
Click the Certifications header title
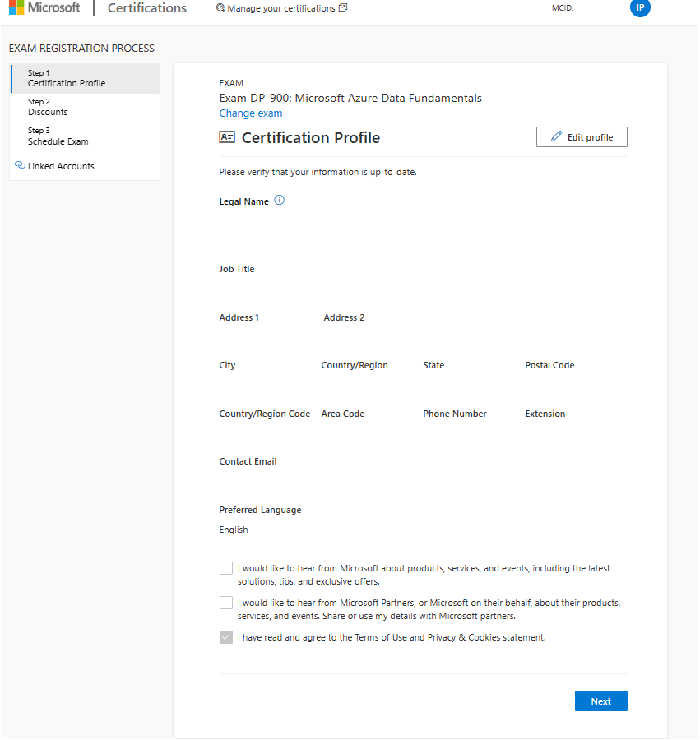point(147,8)
